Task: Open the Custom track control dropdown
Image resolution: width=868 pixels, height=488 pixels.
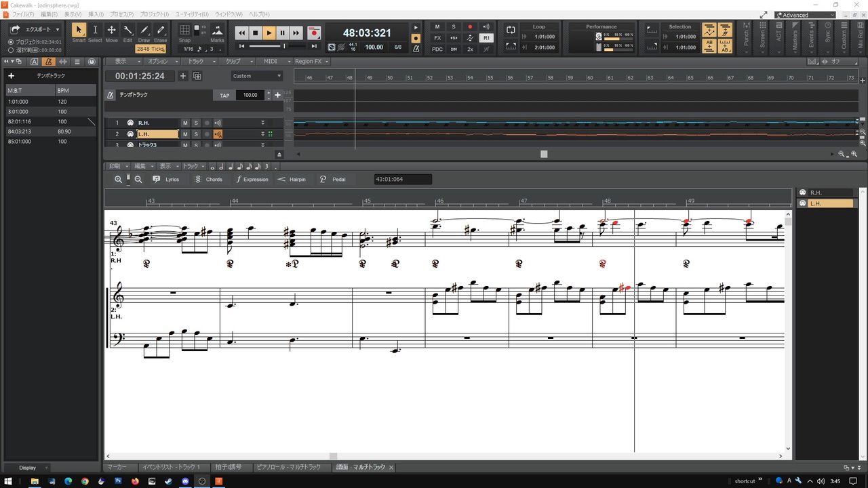Action: tap(257, 76)
